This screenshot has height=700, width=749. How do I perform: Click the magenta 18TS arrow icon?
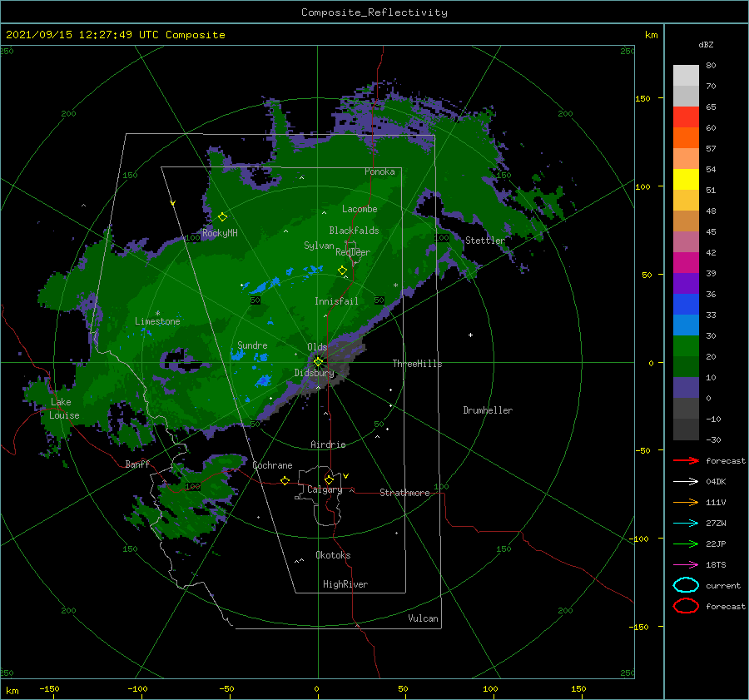[x=686, y=564]
